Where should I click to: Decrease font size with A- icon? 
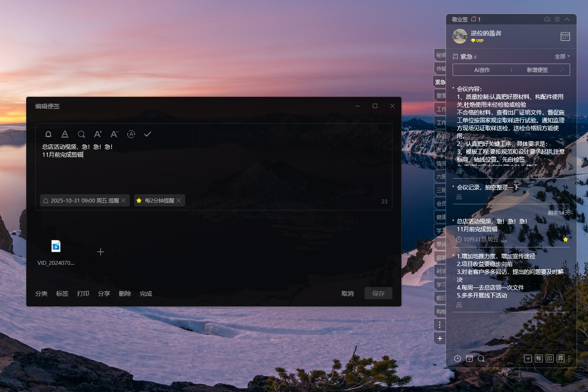114,134
